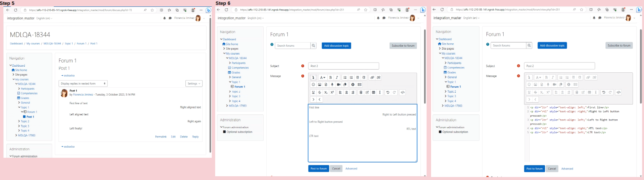
Task: Record video in middle window editor
Action: [339, 84]
